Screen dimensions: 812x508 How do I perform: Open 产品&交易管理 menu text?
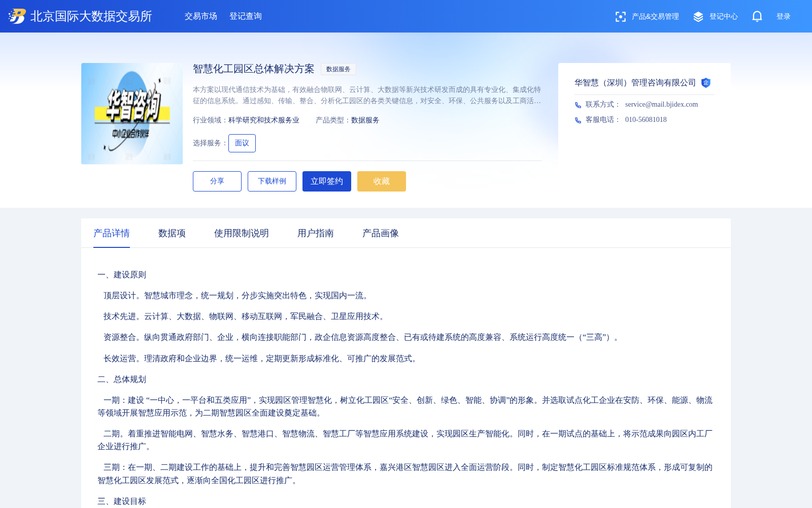pos(655,17)
